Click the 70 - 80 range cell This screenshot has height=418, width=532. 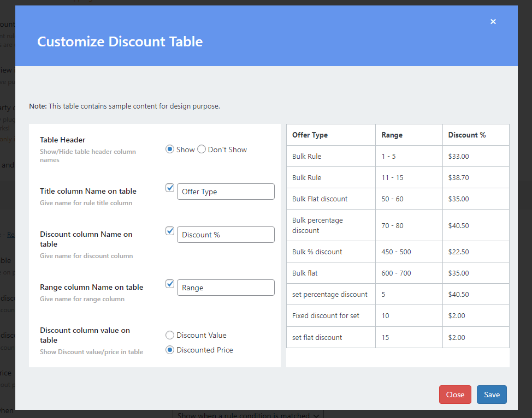(x=409, y=225)
